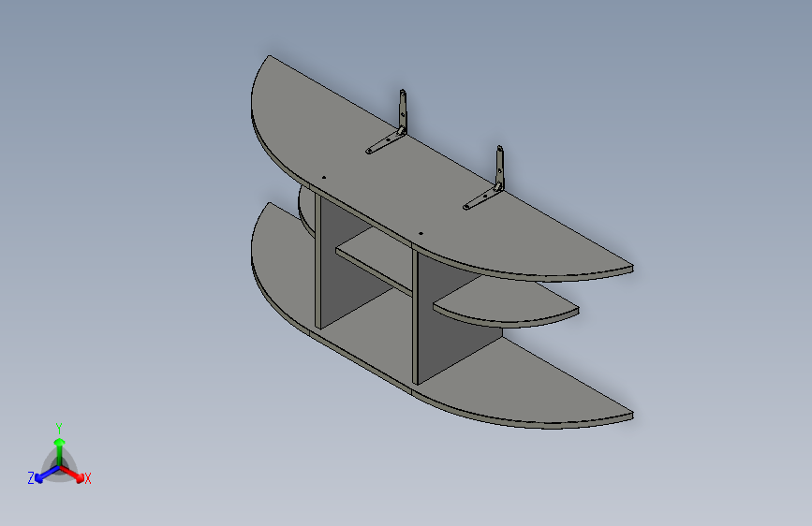Click the left screw hole on top shelf
This screenshot has height=526, width=812.
point(324,178)
